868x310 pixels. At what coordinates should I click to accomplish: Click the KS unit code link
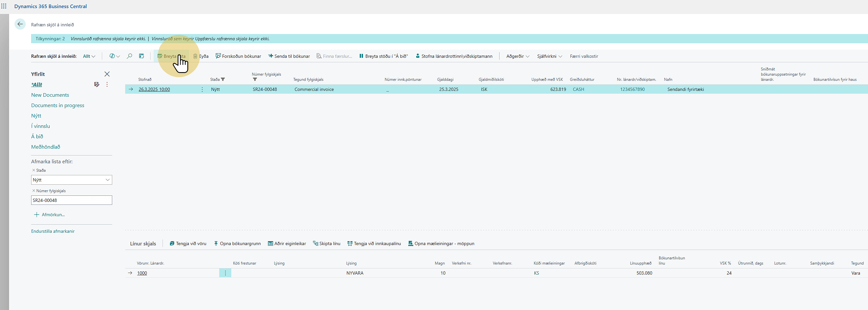pos(536,273)
